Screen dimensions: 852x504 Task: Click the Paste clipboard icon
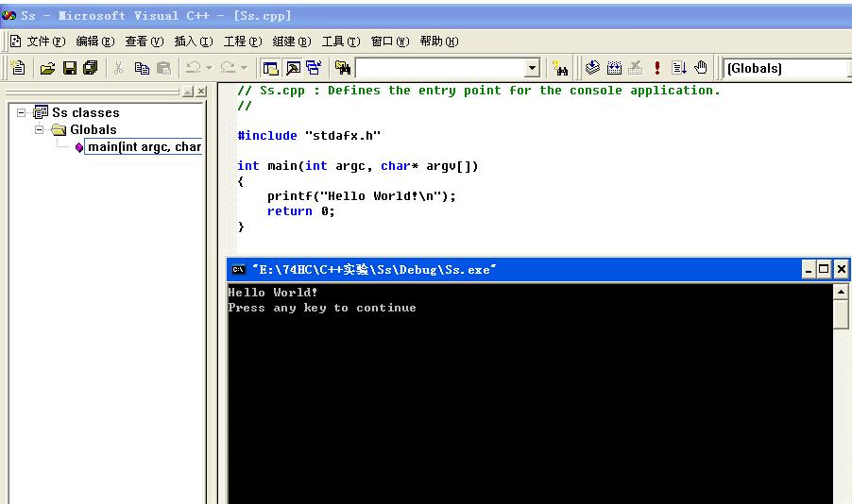163,68
